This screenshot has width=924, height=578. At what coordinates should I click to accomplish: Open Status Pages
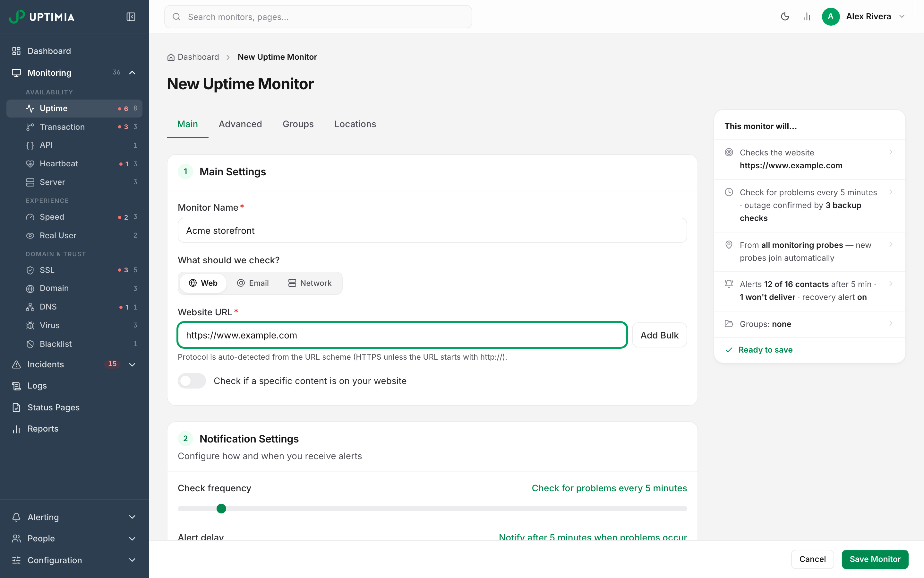(74, 407)
